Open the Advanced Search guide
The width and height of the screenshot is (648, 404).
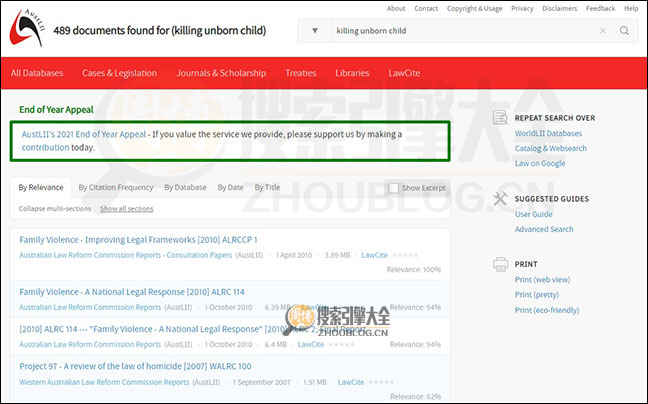[544, 229]
